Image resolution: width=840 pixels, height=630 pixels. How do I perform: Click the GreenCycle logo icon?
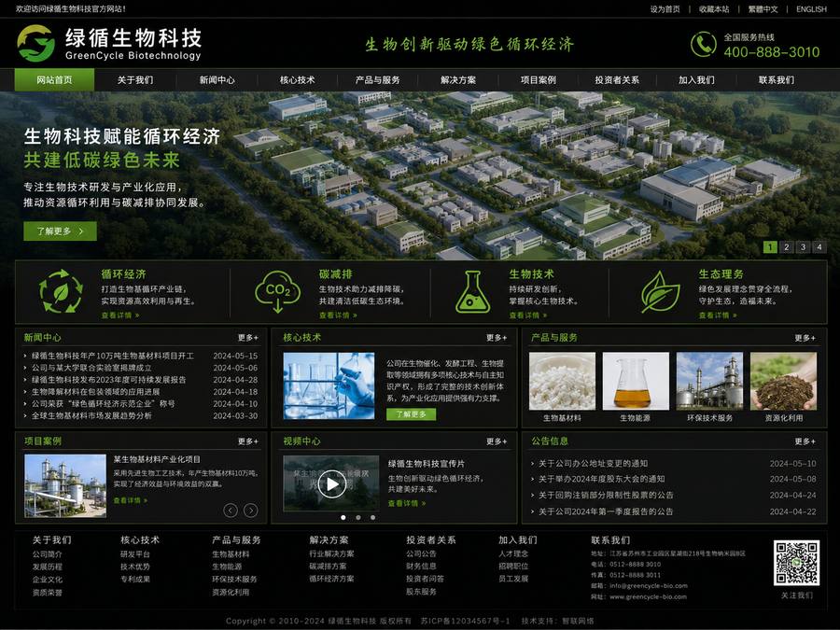coord(35,43)
